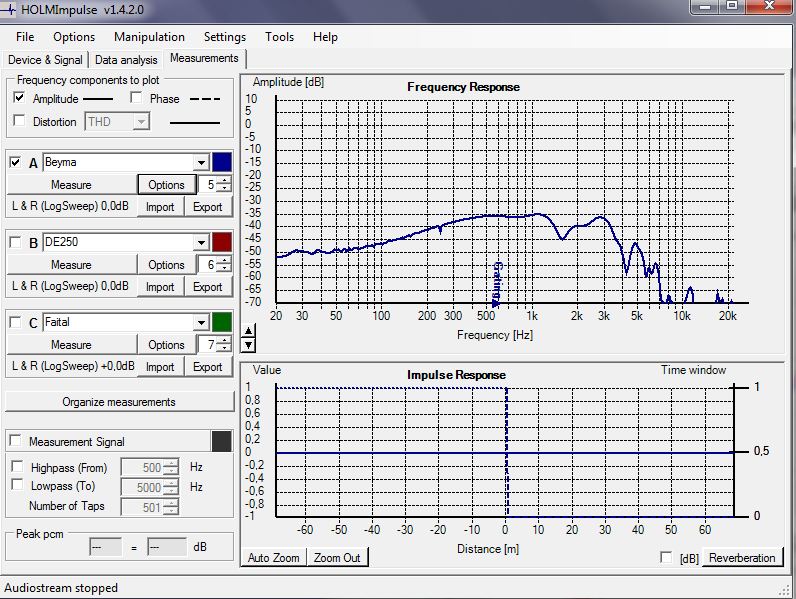
Task: Click the Reverberation button
Action: pyautogui.click(x=742, y=557)
